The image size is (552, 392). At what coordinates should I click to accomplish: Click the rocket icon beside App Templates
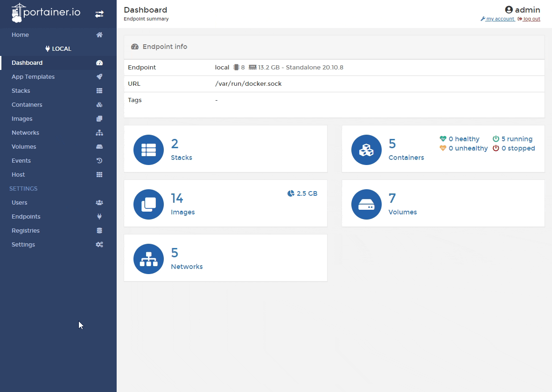click(99, 77)
